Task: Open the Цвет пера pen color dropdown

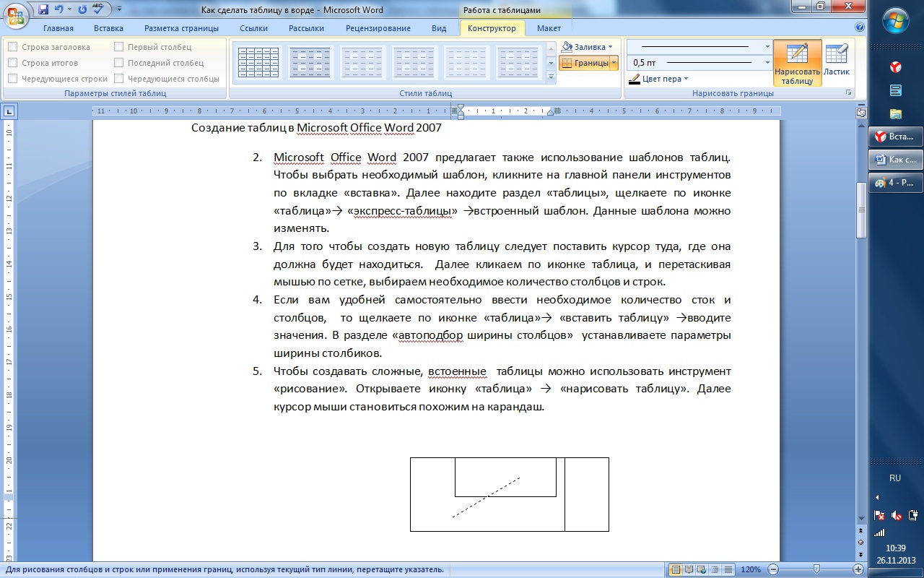Action: pos(686,79)
